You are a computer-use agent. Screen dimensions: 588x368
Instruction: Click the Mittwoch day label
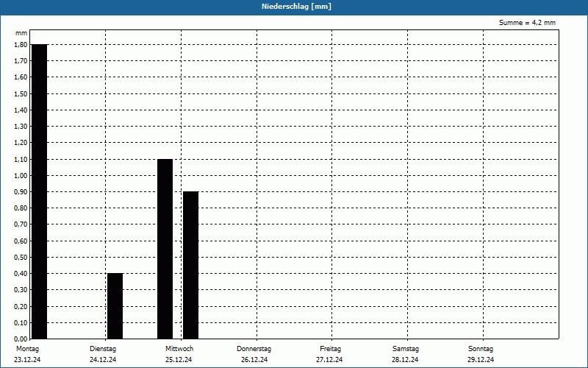pyautogui.click(x=179, y=349)
